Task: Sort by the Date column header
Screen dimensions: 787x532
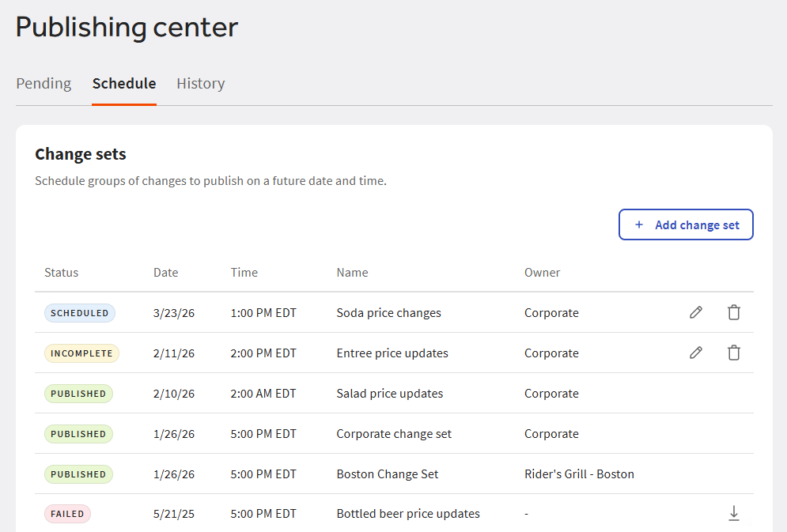Action: [x=165, y=272]
